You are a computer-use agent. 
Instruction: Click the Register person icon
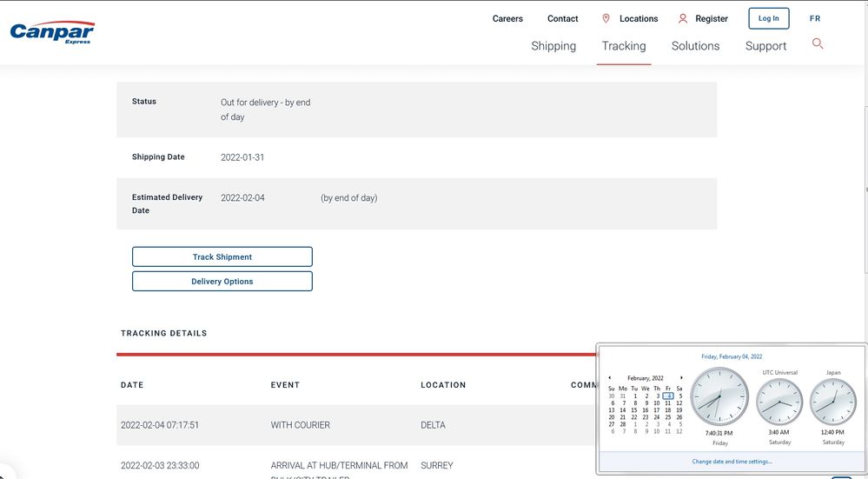pyautogui.click(x=682, y=18)
